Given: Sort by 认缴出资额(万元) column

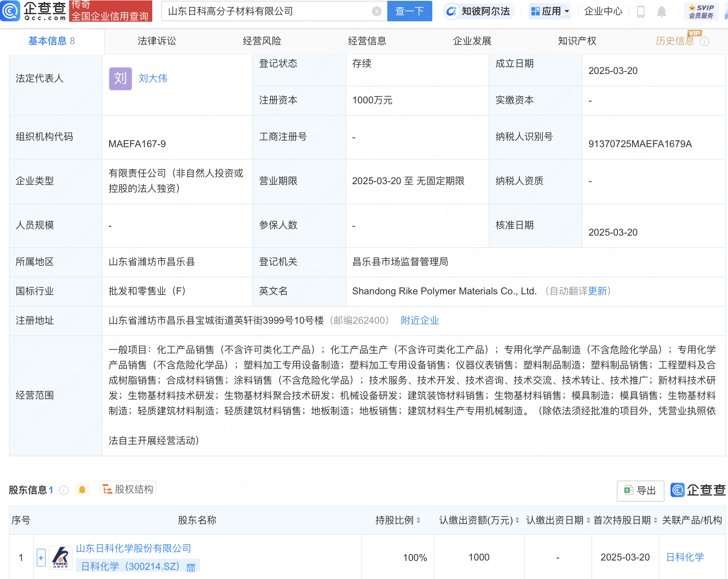Looking at the screenshot, I should point(517,520).
